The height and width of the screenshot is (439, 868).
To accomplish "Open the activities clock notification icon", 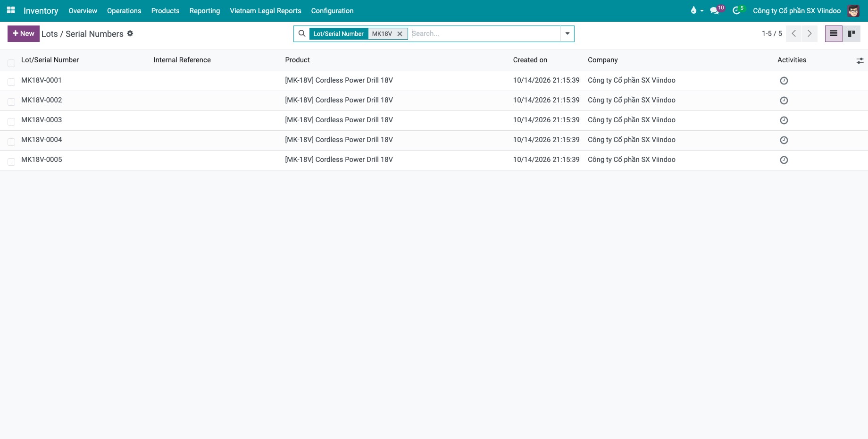I will pos(736,10).
